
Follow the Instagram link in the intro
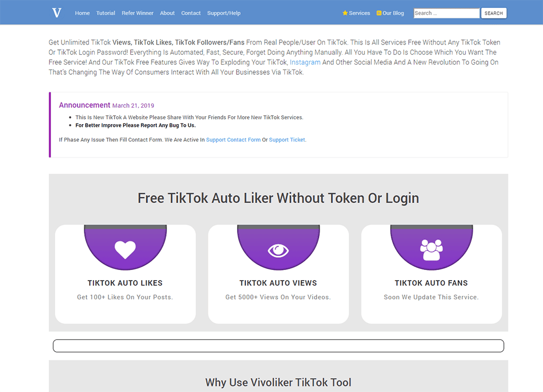(x=305, y=63)
